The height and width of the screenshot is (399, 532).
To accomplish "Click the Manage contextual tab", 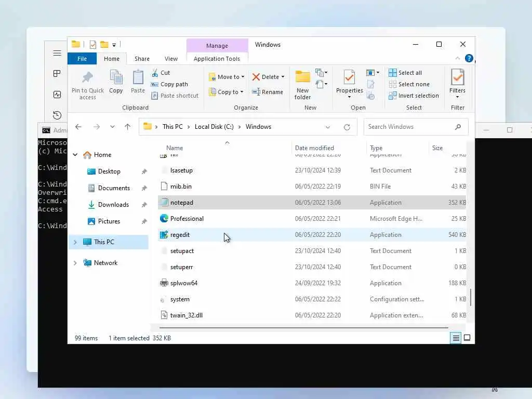I will pyautogui.click(x=217, y=46).
